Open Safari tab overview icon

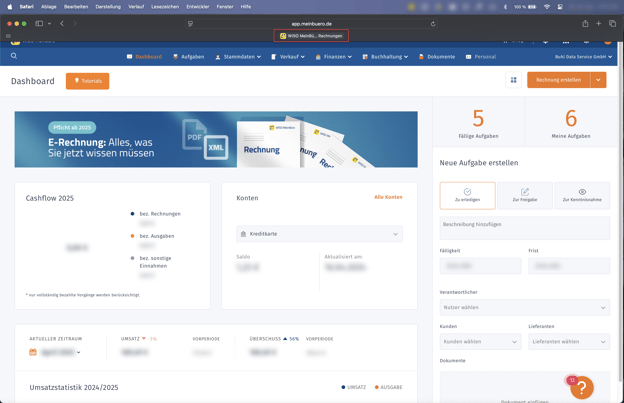[612, 23]
